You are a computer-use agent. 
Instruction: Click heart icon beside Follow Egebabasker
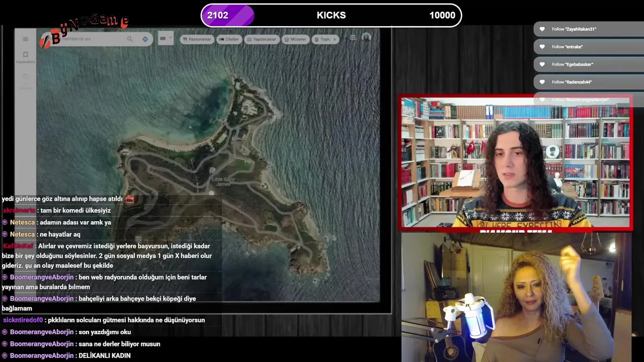[542, 64]
